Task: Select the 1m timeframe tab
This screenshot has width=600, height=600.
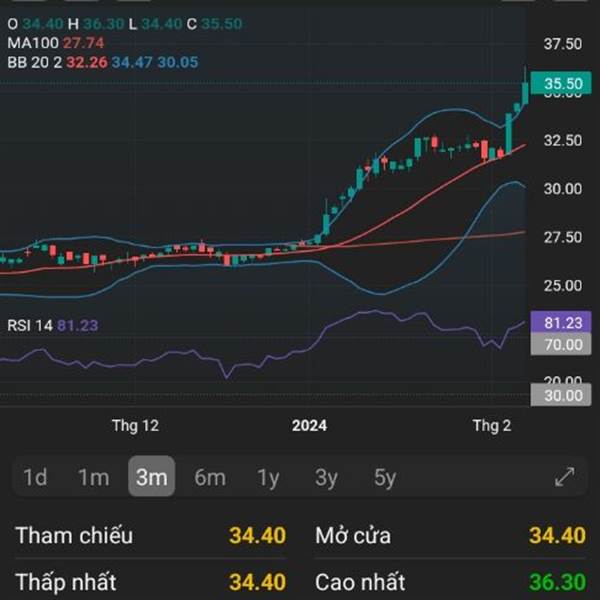Action: pyautogui.click(x=93, y=477)
